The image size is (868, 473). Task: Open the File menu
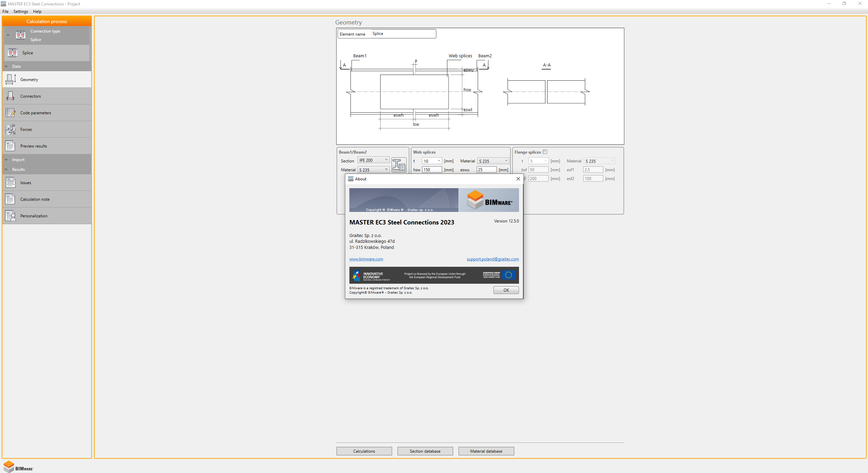coord(5,12)
